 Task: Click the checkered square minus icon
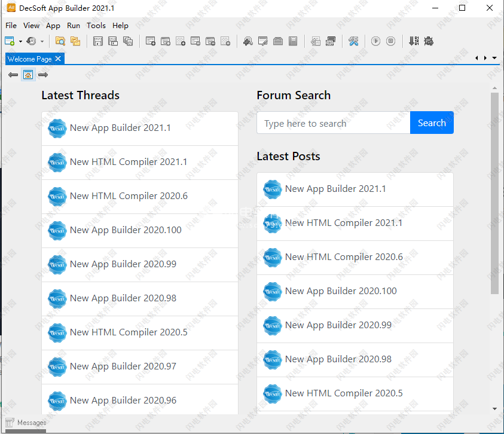tap(225, 41)
